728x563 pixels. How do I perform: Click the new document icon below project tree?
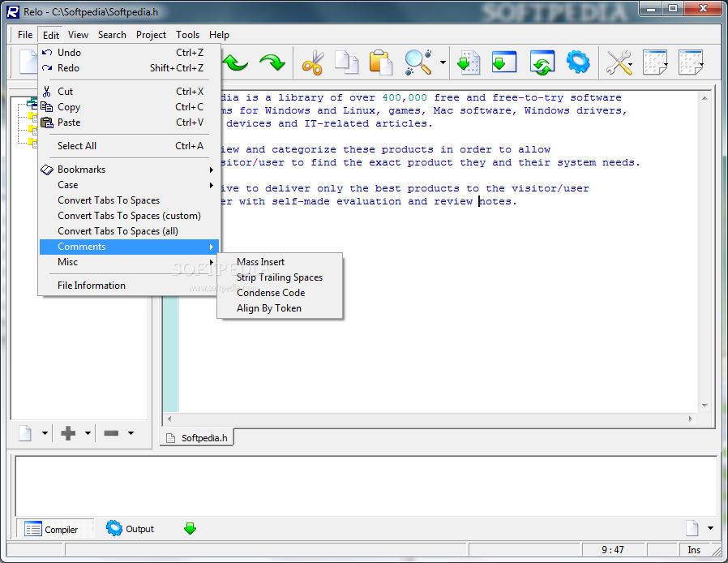(x=25, y=433)
